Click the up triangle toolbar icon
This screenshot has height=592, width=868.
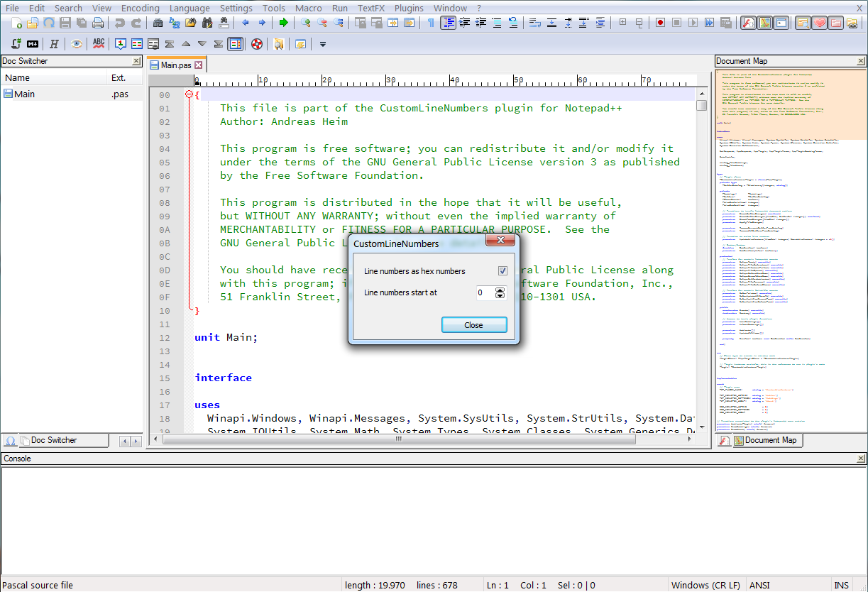(186, 44)
